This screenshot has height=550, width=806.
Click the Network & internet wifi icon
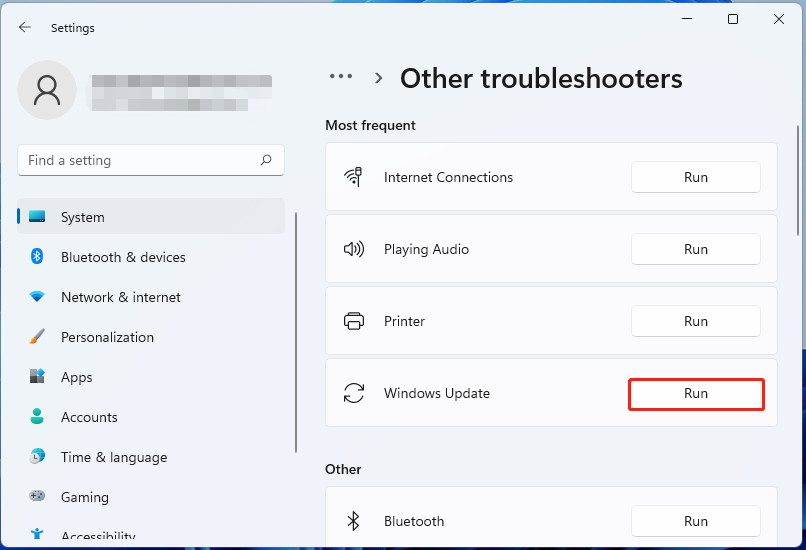37,297
